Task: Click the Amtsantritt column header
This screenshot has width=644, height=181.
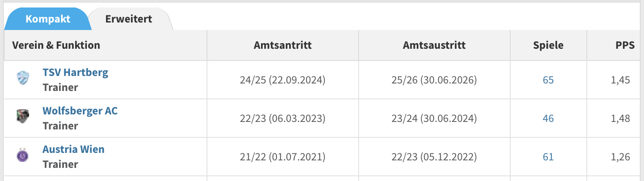Action: coord(283,45)
